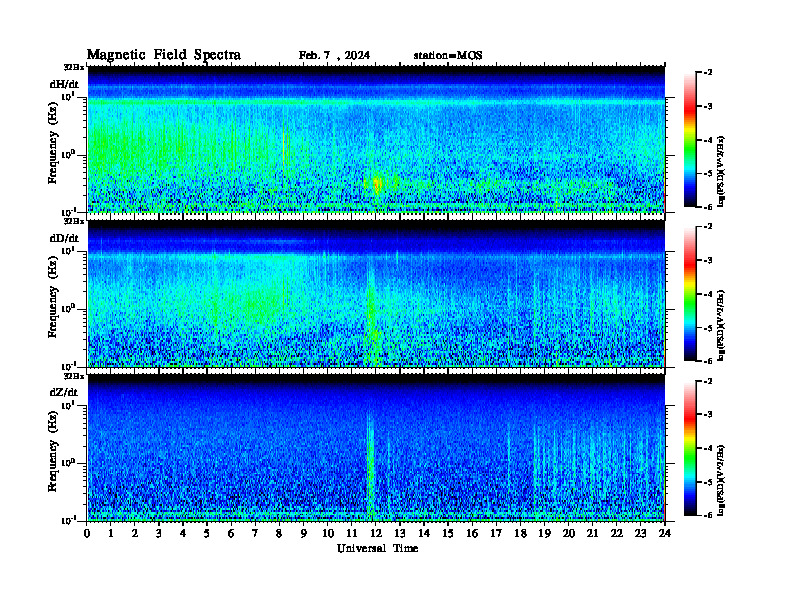Click the '32Hz' label above dH/dt axis
This screenshot has width=792, height=612.
(x=73, y=67)
